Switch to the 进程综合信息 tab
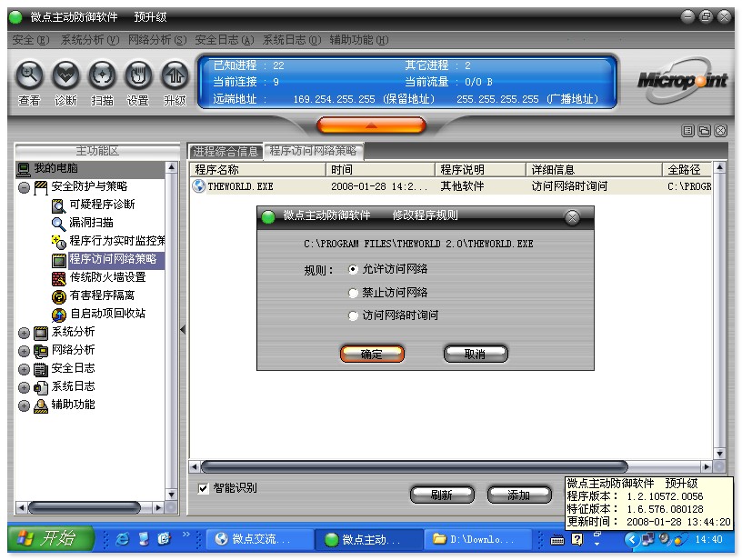 (226, 151)
